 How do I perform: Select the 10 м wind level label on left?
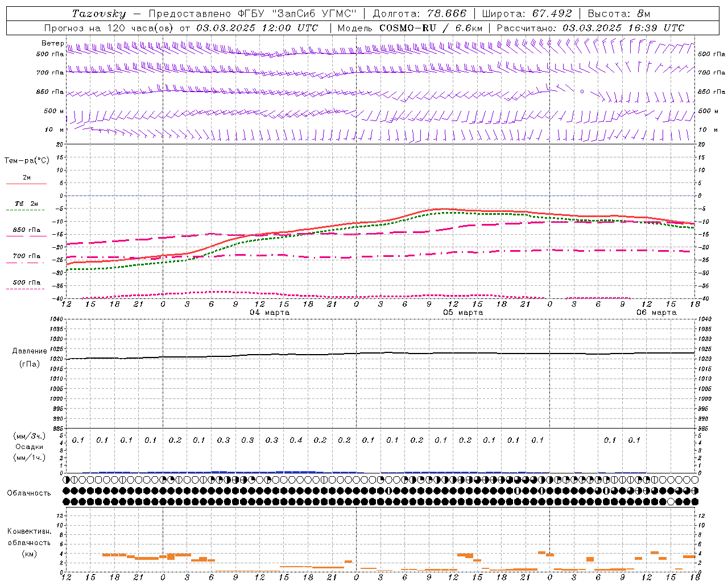click(54, 130)
